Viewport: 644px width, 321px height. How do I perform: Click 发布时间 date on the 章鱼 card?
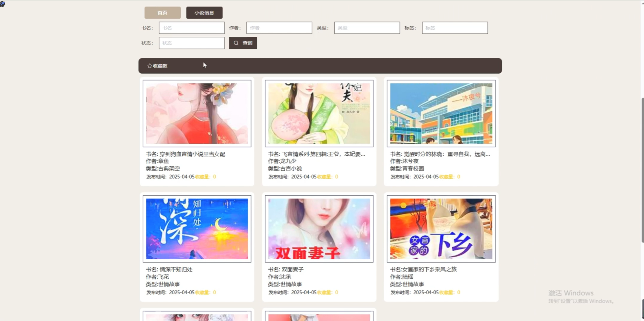coord(170,177)
